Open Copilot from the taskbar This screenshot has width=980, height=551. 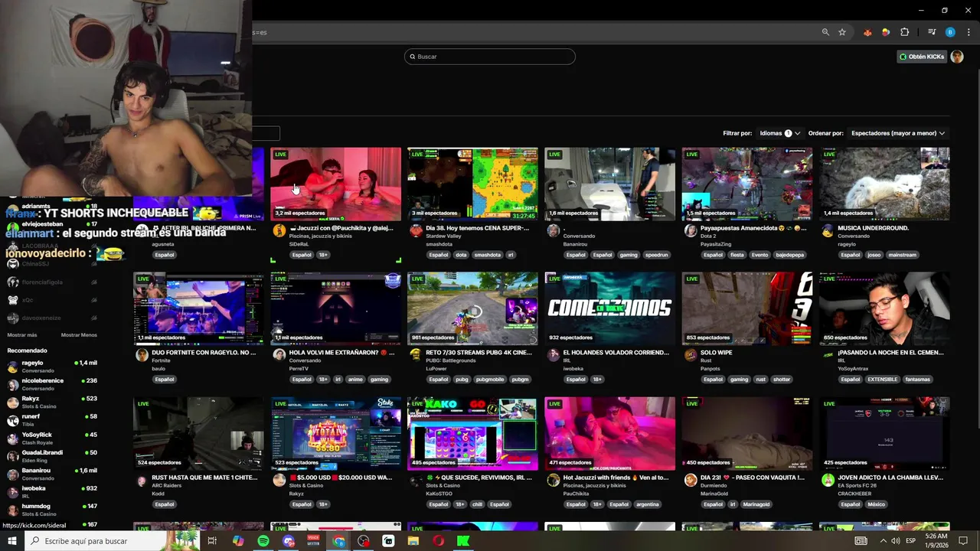238,541
